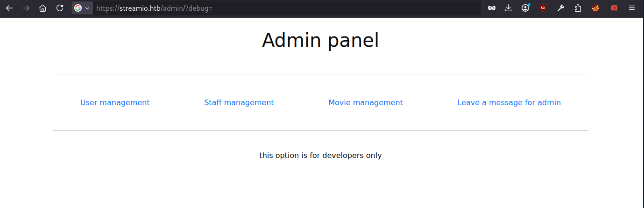Image resolution: width=644 pixels, height=208 pixels.
Task: Open Leave a message for admin
Action: [509, 103]
